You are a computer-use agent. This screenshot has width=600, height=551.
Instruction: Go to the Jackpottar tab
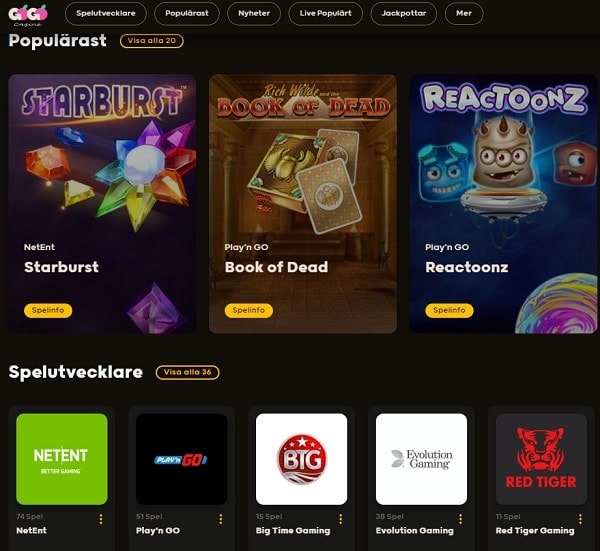404,13
